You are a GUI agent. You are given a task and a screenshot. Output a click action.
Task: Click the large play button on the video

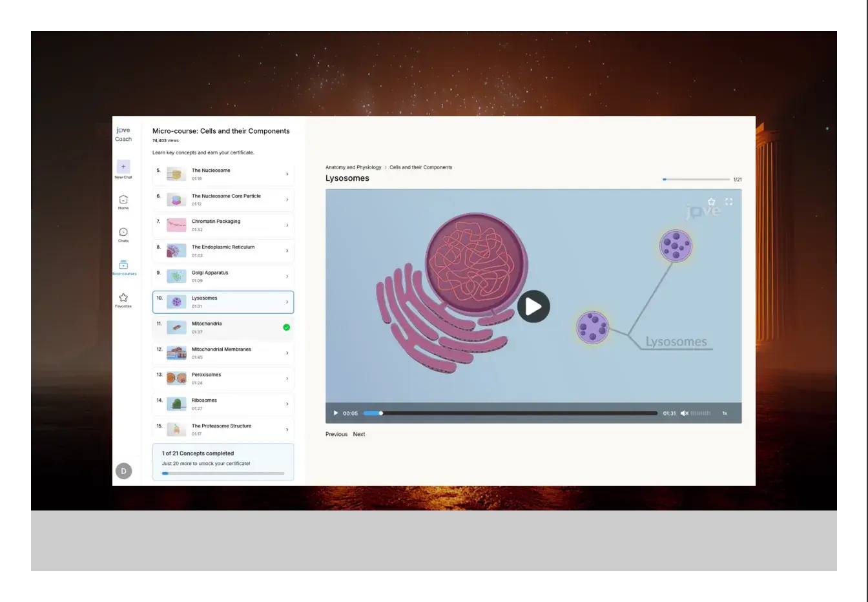tap(533, 306)
